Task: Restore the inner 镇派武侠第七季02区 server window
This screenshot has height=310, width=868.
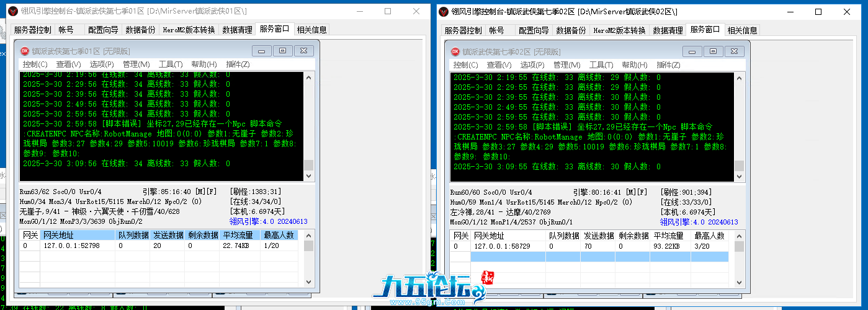Action: 714,51
